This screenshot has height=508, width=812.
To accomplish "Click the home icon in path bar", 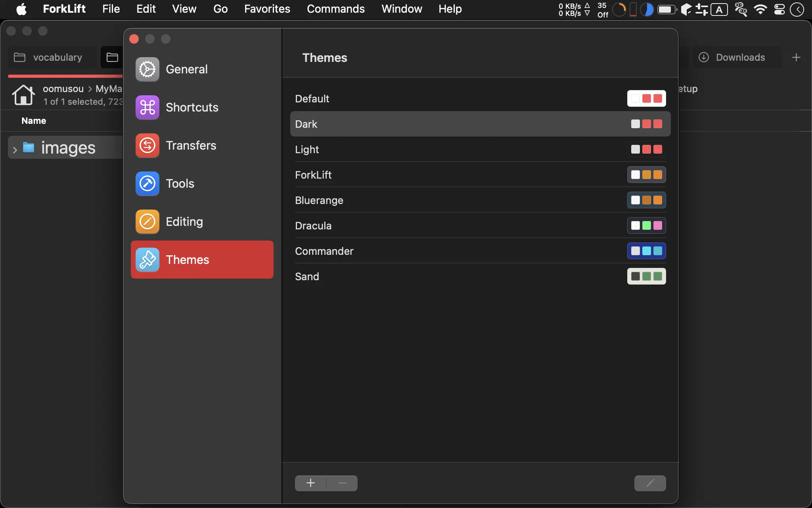I will [23, 94].
